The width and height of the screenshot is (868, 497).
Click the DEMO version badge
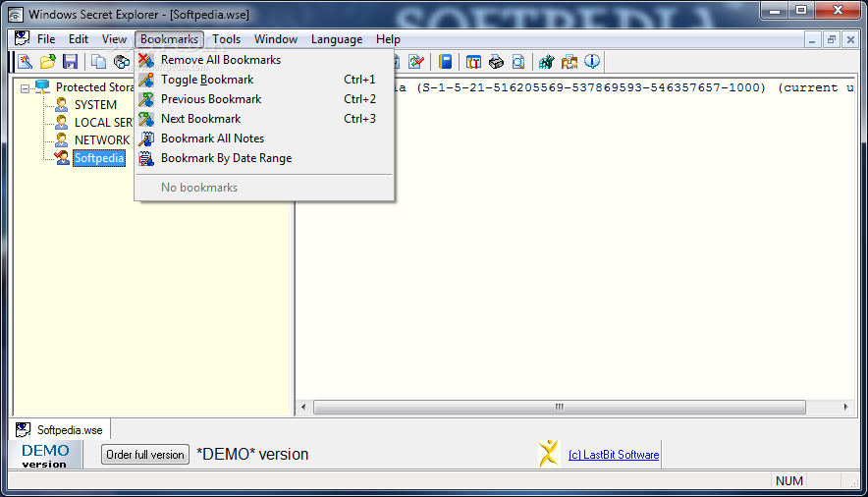(x=45, y=456)
